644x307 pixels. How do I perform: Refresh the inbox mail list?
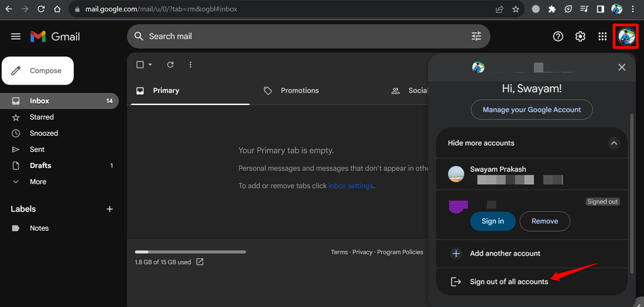click(x=170, y=65)
